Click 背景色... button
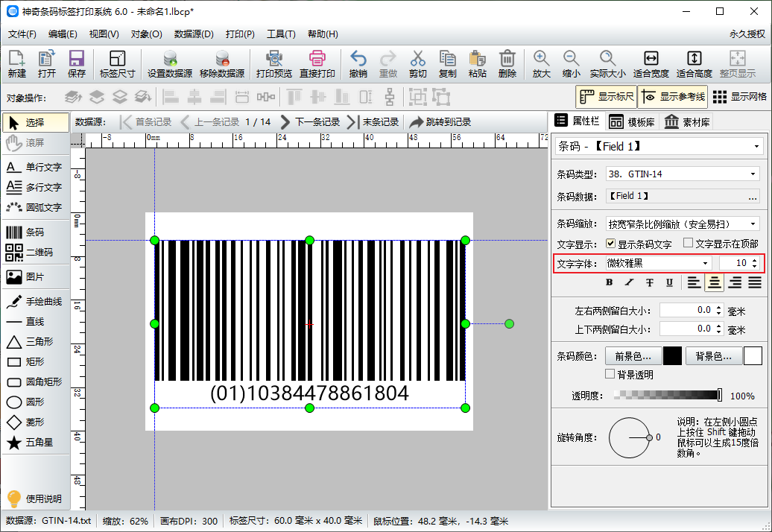The height and width of the screenshot is (532, 772). [713, 356]
